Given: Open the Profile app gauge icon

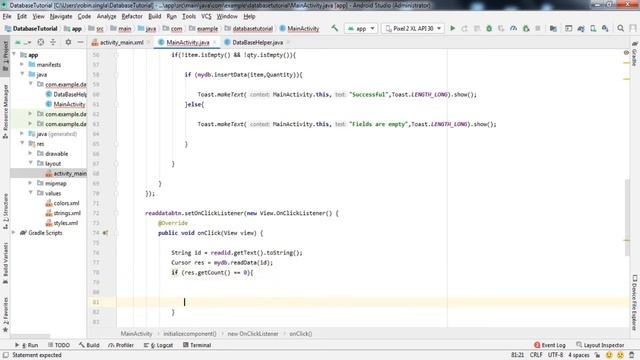Looking at the screenshot, I should (x=513, y=28).
